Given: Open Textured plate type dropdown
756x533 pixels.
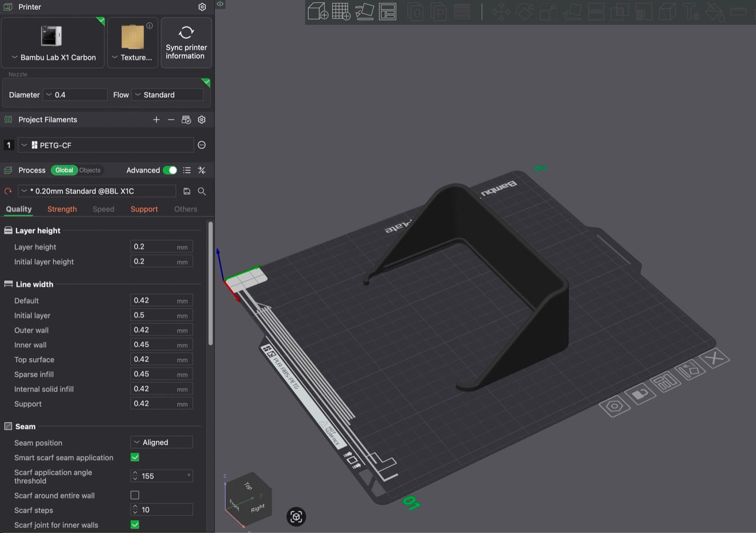Looking at the screenshot, I should [133, 57].
